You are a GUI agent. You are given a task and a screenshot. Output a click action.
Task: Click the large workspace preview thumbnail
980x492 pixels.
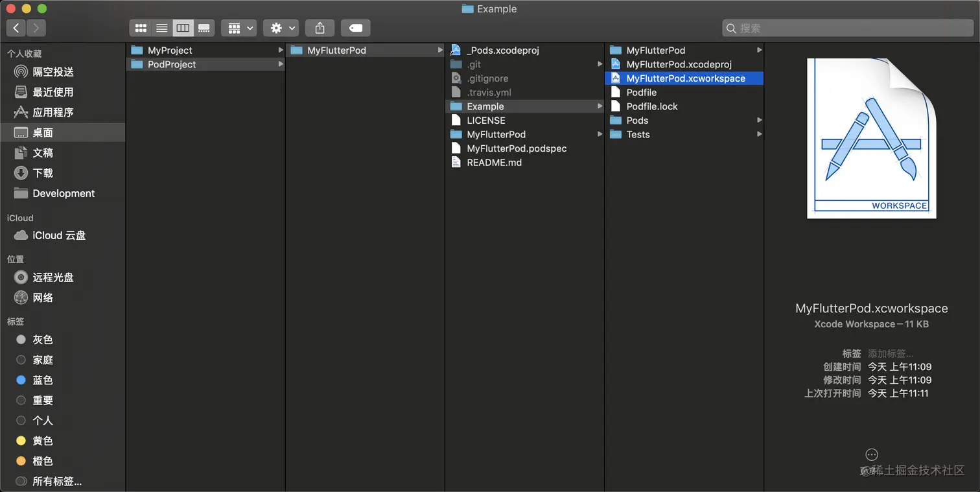point(872,138)
